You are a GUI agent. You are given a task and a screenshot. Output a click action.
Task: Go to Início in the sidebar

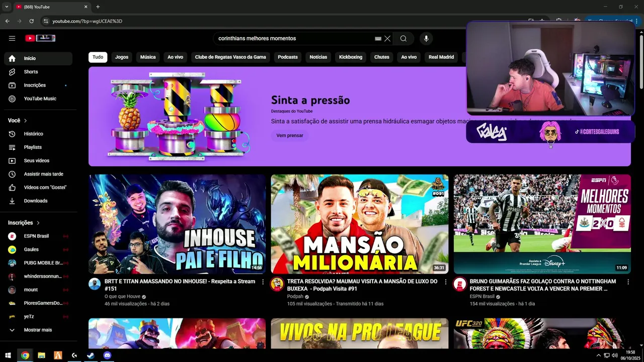38,58
